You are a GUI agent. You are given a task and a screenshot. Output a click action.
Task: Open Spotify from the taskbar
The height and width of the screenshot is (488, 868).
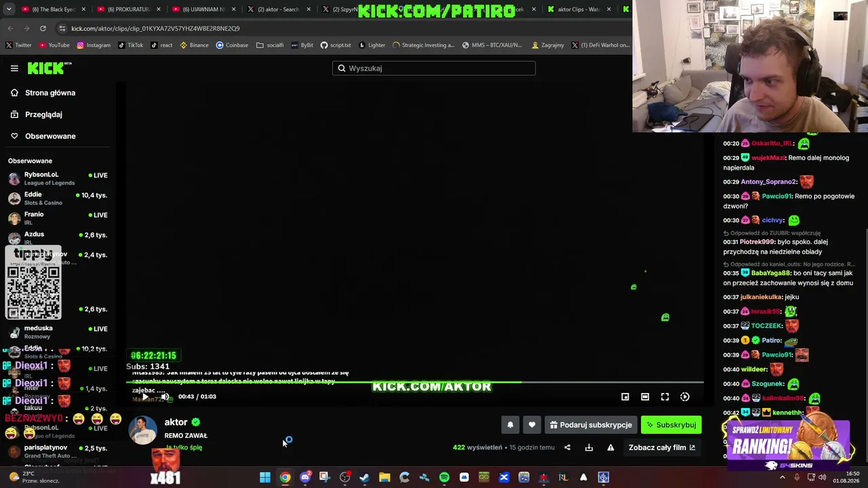(444, 477)
